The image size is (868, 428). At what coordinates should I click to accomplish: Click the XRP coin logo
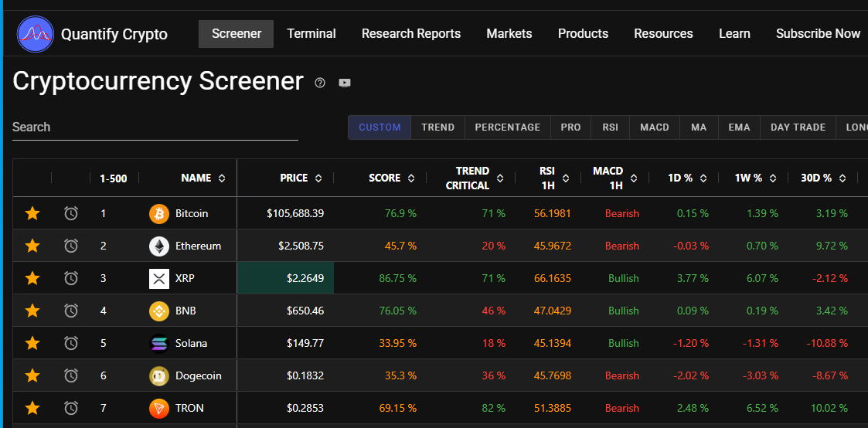click(x=159, y=278)
